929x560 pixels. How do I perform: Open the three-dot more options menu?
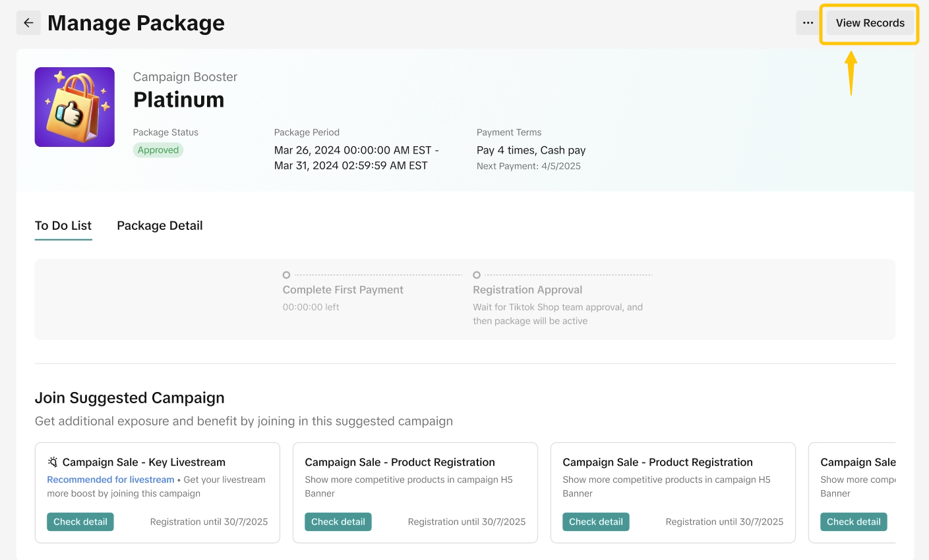(808, 23)
